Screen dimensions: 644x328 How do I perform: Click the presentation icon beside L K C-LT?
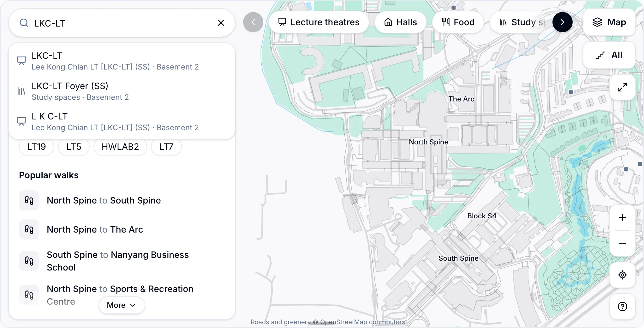coord(21,121)
